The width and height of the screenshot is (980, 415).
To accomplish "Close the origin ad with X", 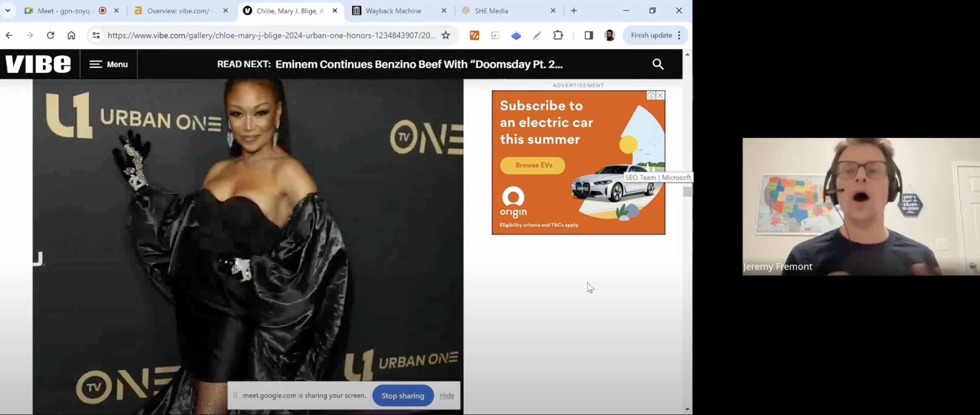I will (x=660, y=95).
